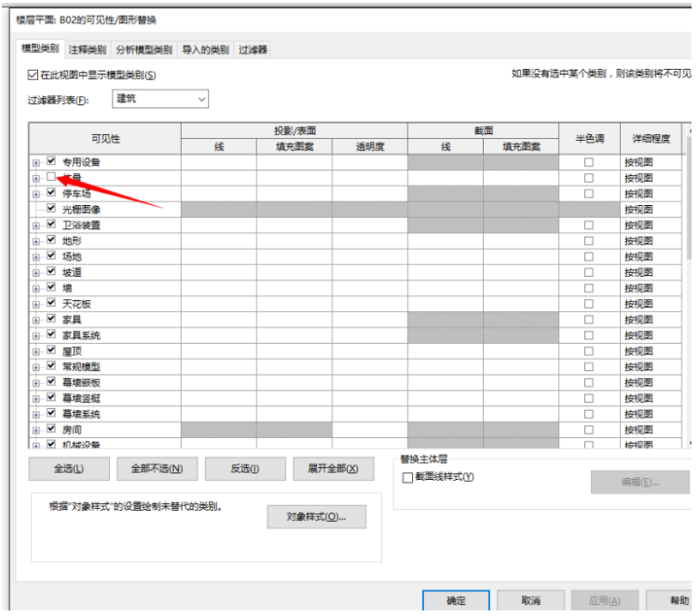Image resolution: width=699 pixels, height=616 pixels.
Task: Select the 幕墙系统 category row
Action: tap(81, 414)
